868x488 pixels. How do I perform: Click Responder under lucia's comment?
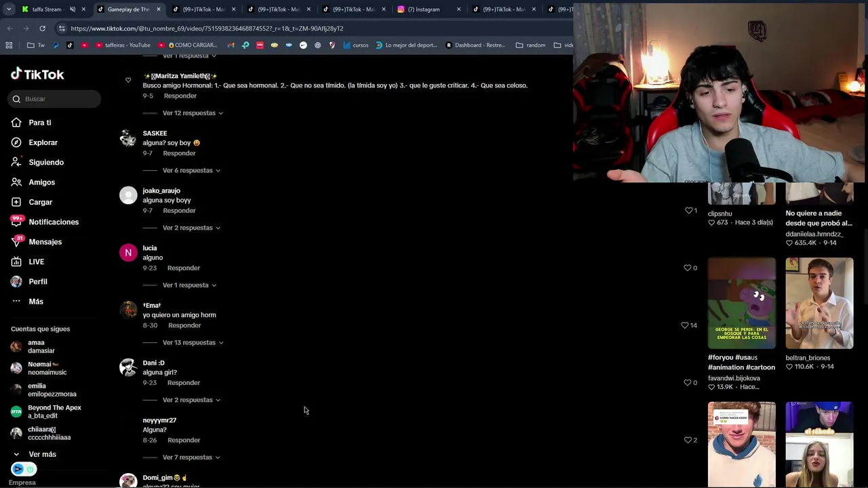click(x=183, y=268)
